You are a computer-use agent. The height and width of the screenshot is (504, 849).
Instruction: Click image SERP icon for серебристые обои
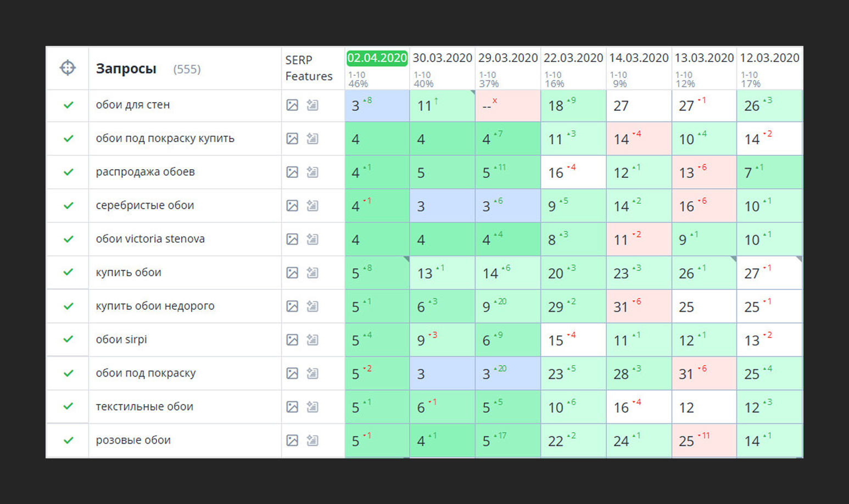tap(292, 205)
